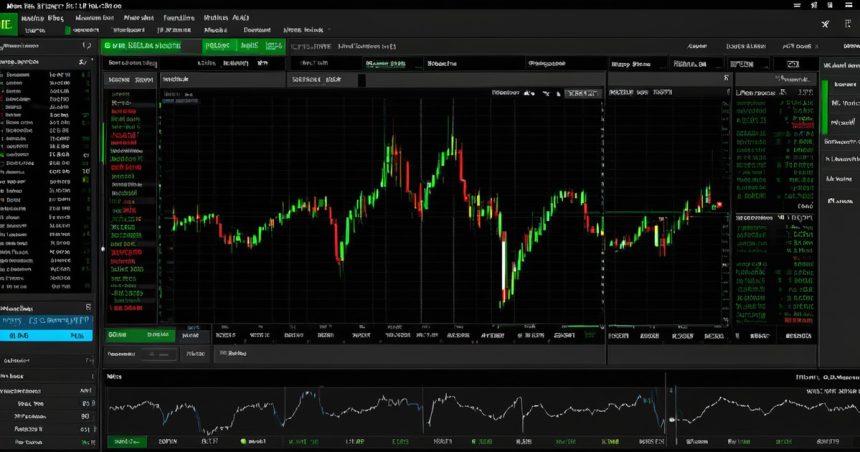The height and width of the screenshot is (452, 860).
Task: Open the last dropdown with caret in the second menu row
Action: pyautogui.click(x=307, y=30)
